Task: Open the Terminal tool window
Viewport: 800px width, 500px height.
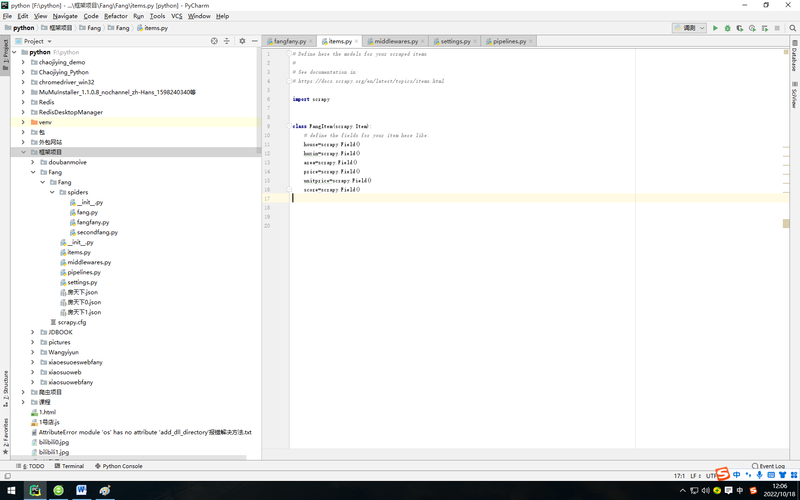Action: coord(69,466)
